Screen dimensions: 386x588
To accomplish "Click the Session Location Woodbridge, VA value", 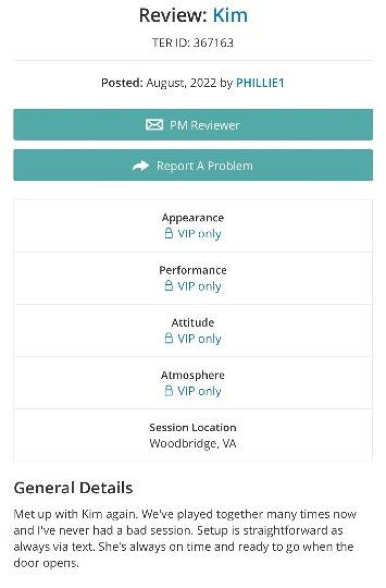I will [x=193, y=443].
